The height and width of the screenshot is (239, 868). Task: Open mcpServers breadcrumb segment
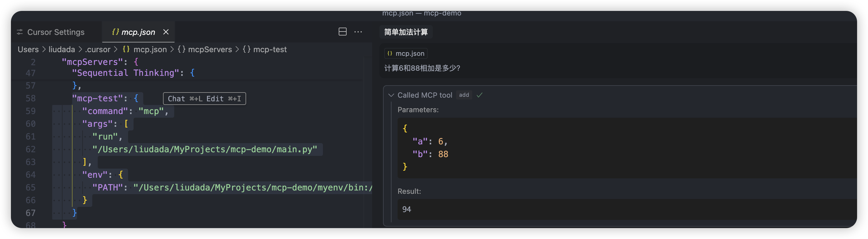tap(210, 49)
